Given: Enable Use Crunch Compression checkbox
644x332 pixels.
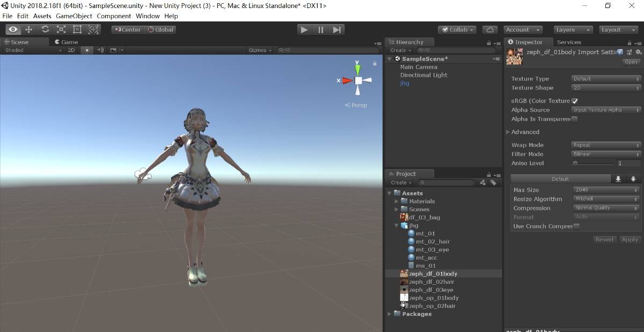Looking at the screenshot, I should (576, 226).
